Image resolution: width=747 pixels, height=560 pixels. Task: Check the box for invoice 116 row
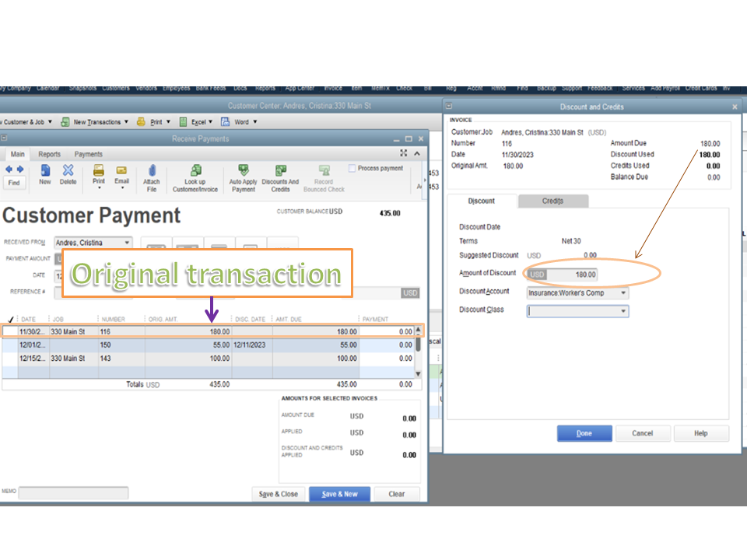pyautogui.click(x=10, y=331)
